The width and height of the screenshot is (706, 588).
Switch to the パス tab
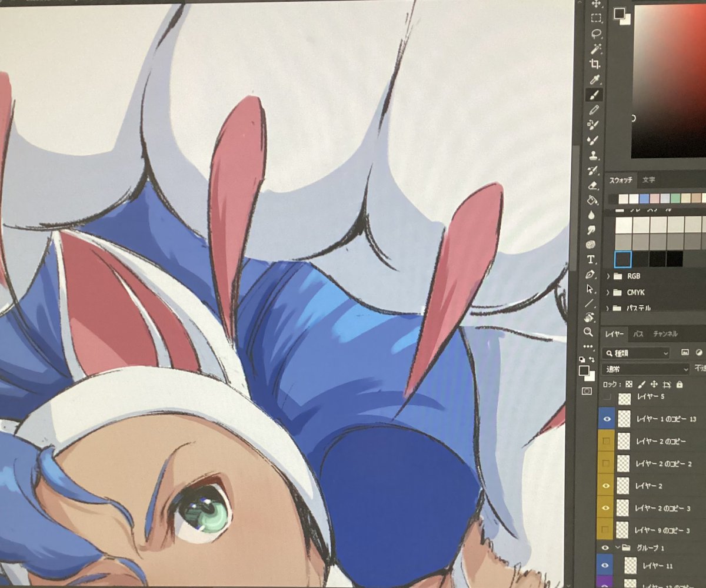click(x=638, y=335)
